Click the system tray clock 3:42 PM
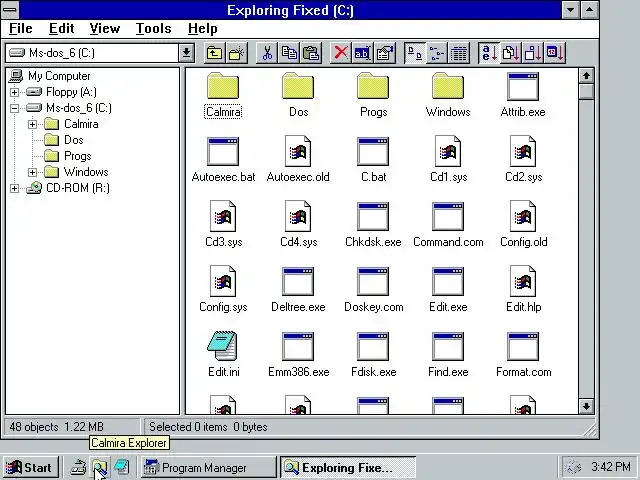The height and width of the screenshot is (480, 640). [x=611, y=467]
